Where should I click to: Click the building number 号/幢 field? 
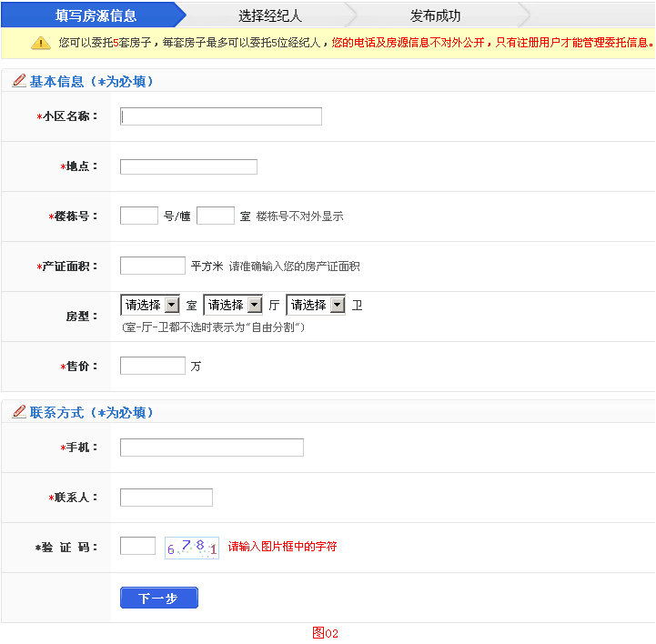click(x=139, y=216)
